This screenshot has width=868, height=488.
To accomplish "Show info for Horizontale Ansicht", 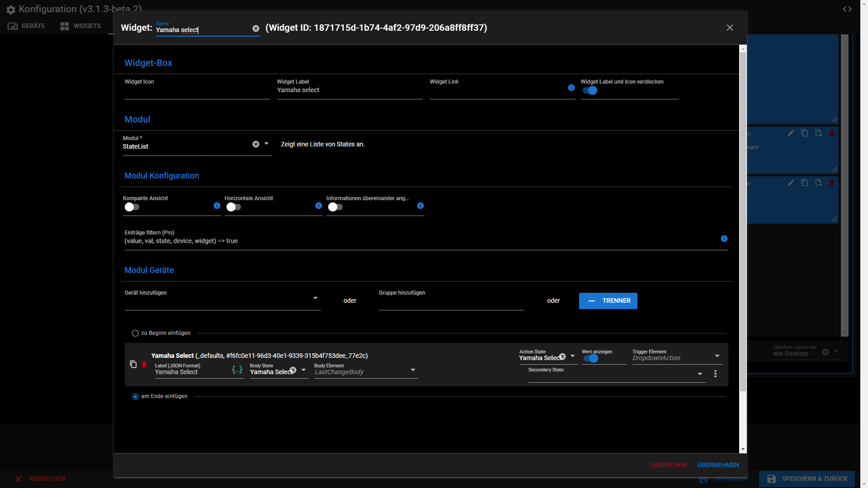I will 319,206.
